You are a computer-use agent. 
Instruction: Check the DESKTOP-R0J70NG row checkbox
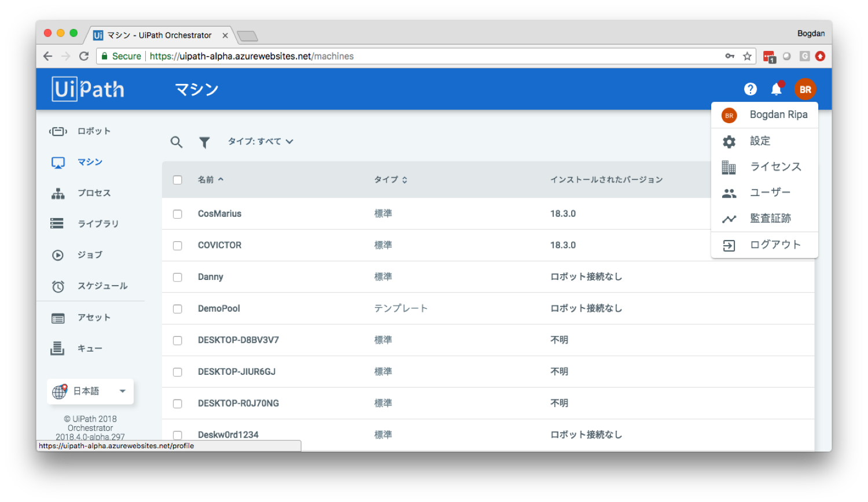(x=178, y=404)
